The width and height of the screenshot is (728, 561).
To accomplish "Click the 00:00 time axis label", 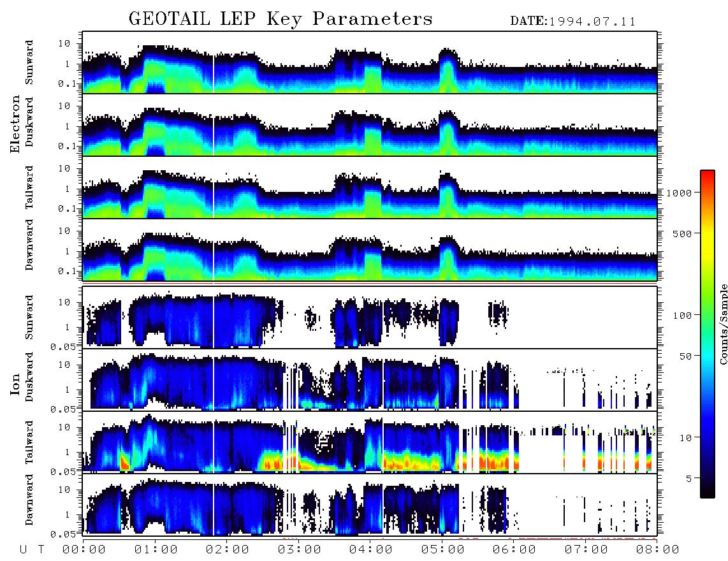I will tap(84, 550).
